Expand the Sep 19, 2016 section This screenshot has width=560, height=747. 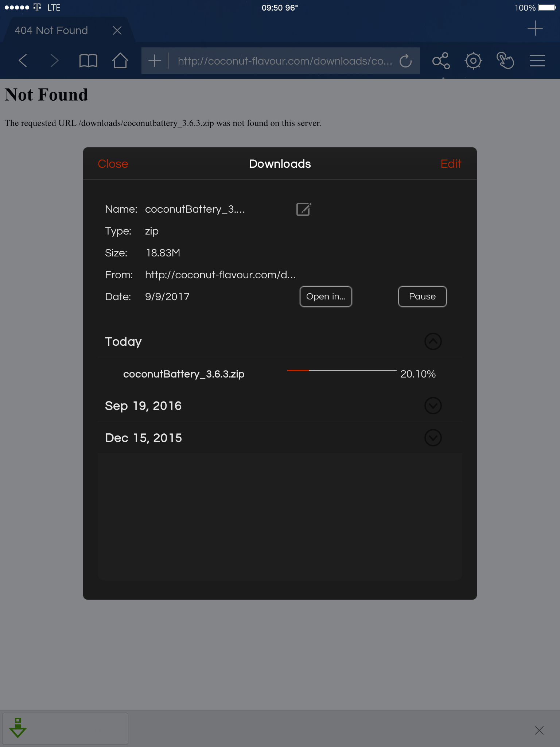tap(433, 406)
